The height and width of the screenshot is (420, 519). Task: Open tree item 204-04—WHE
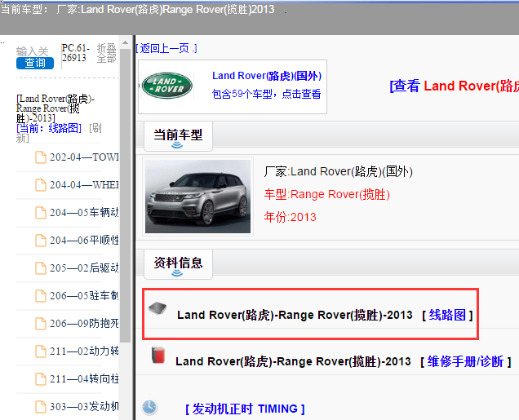click(84, 185)
